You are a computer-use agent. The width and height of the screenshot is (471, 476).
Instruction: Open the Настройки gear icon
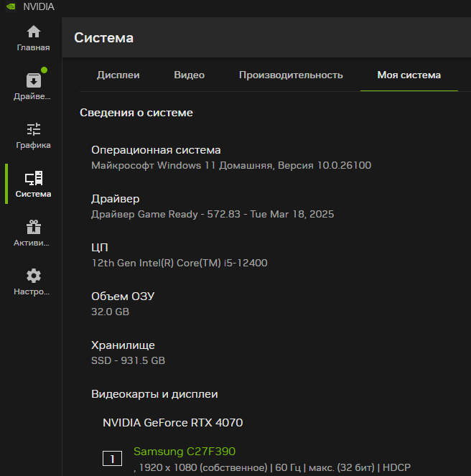coord(34,276)
